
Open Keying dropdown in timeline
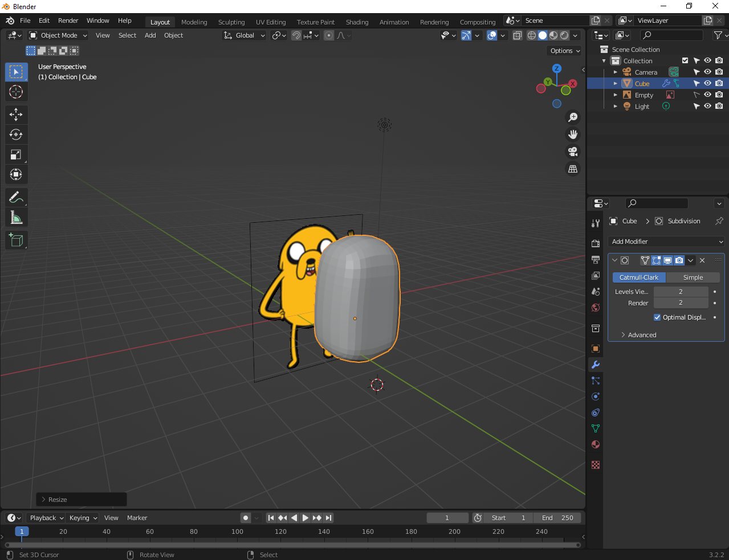[x=83, y=518]
